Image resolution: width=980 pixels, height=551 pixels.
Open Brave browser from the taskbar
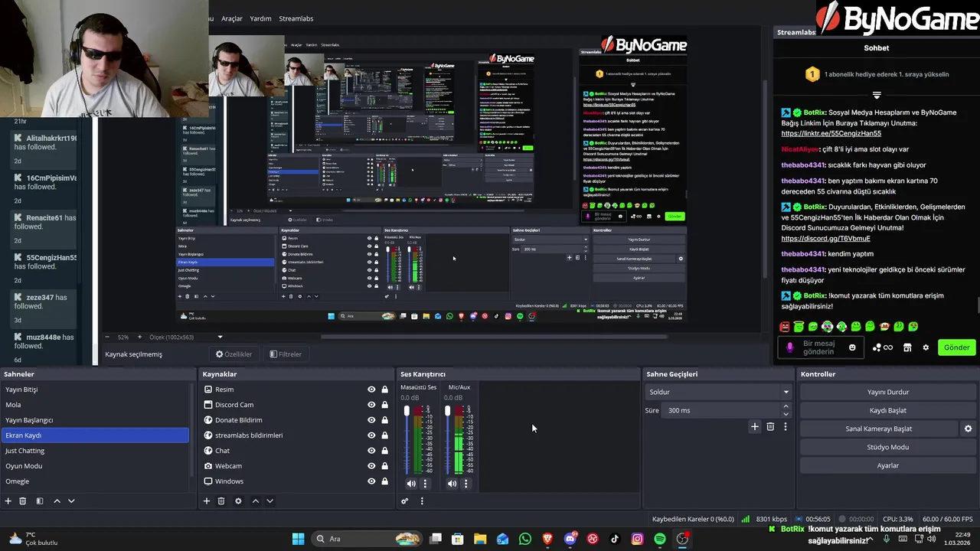point(547,539)
